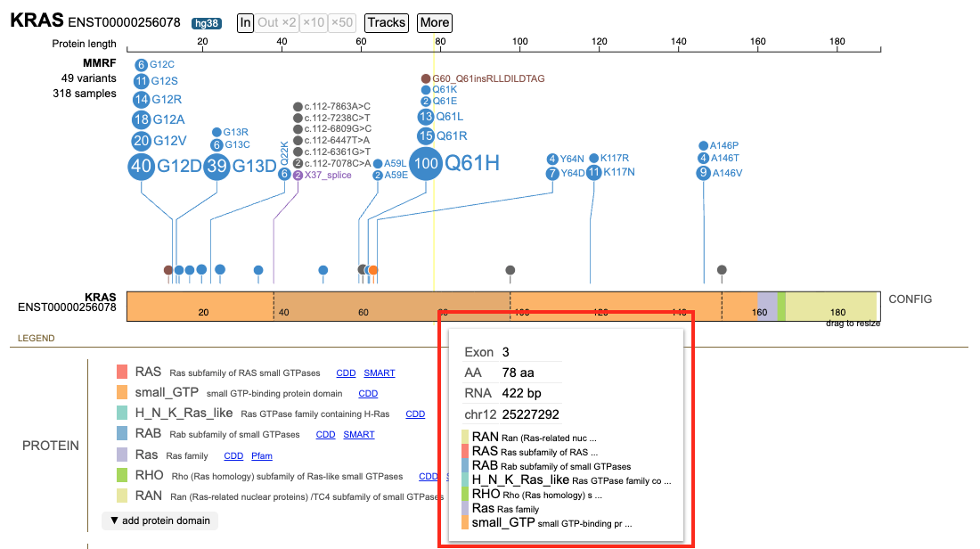Click the A146V variant disc with 9
The image size is (980, 549).
coord(704,173)
